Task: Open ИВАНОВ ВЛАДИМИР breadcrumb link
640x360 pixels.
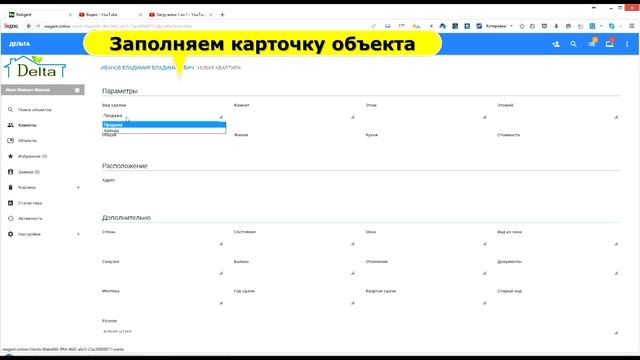Action: coord(147,68)
